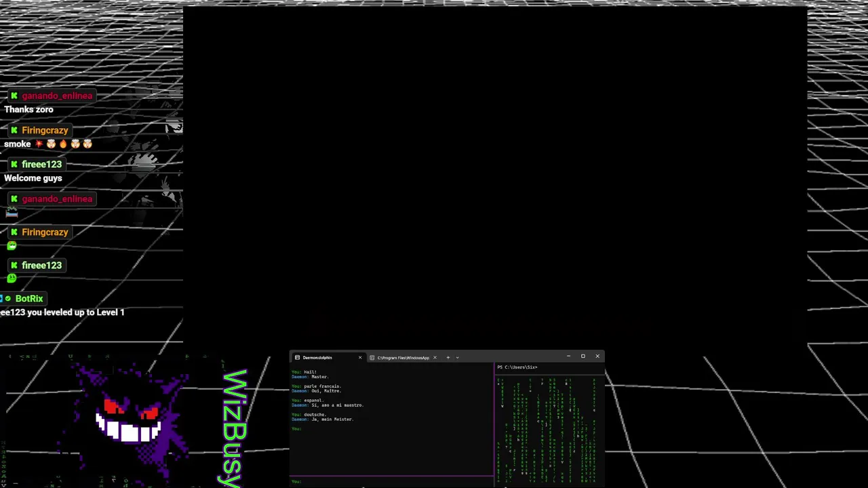Click the Daemon:dolphin tab's terminal icon

[x=297, y=357]
